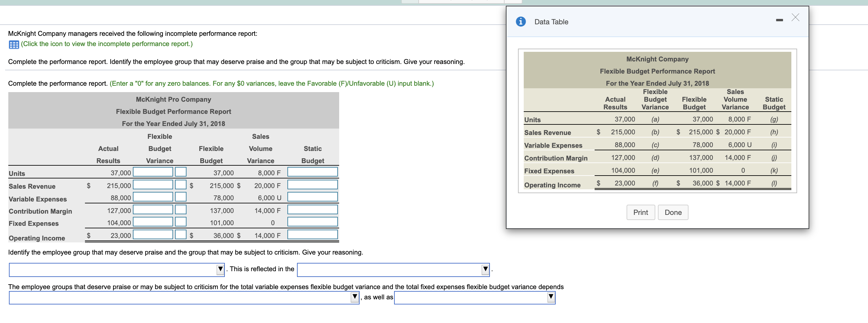Click (a) in Units row of data table

coord(655,120)
